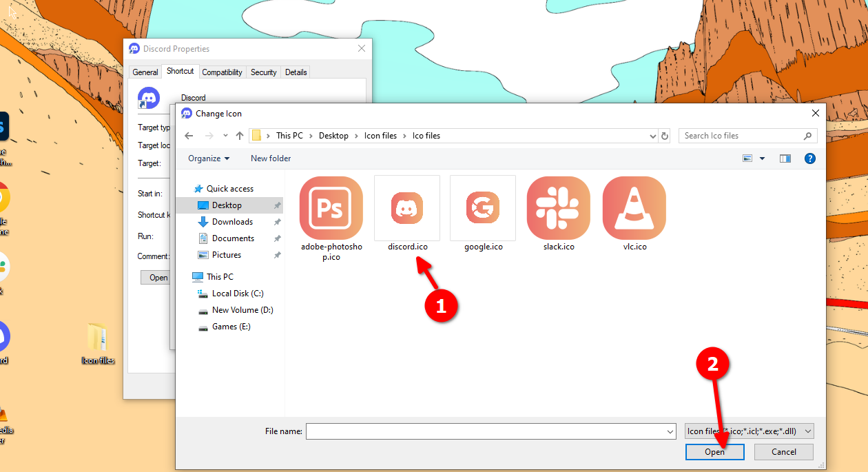Switch to Details tab in Discord Properties
868x472 pixels.
(296, 72)
